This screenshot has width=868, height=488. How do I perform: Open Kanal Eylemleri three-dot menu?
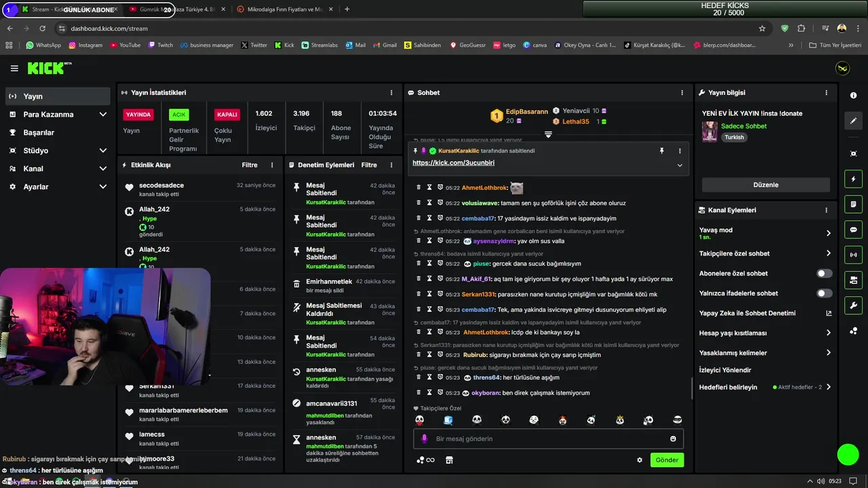click(826, 210)
